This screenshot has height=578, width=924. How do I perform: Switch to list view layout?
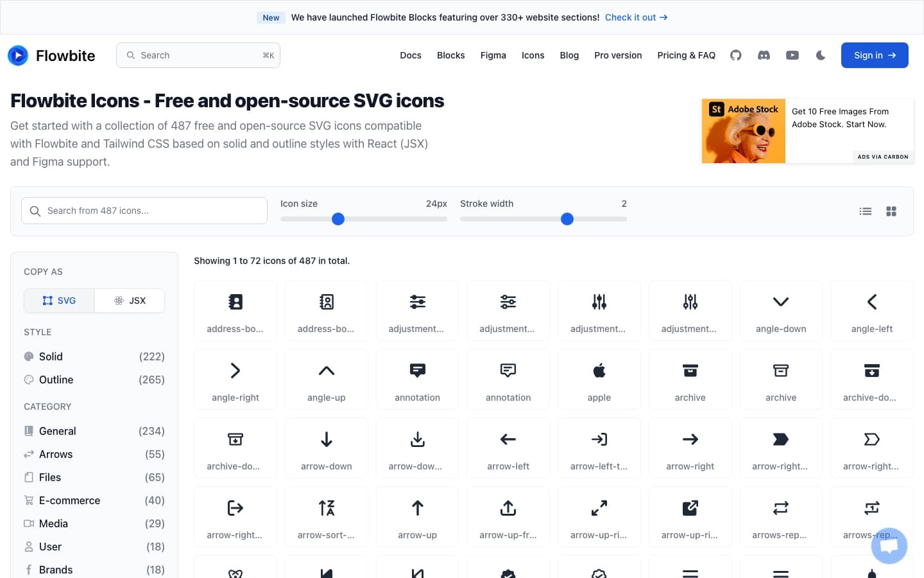click(866, 211)
